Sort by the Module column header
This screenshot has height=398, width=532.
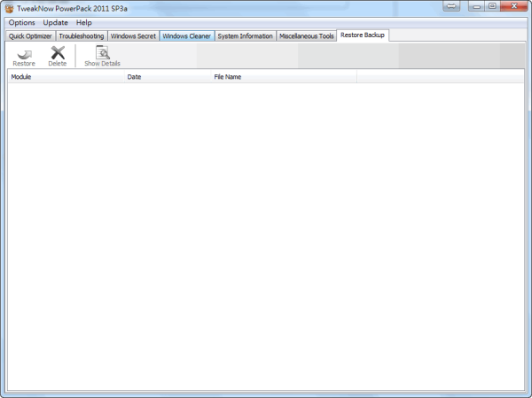66,77
